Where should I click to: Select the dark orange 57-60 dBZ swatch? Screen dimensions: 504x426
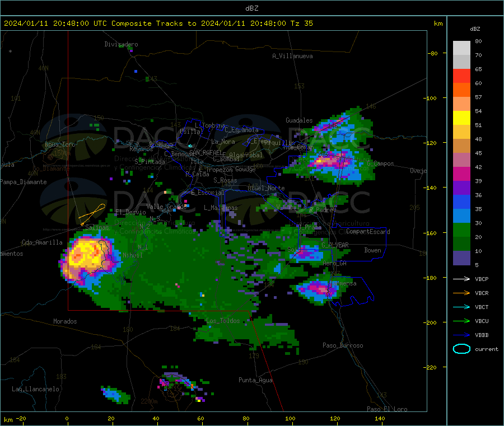[x=461, y=90]
